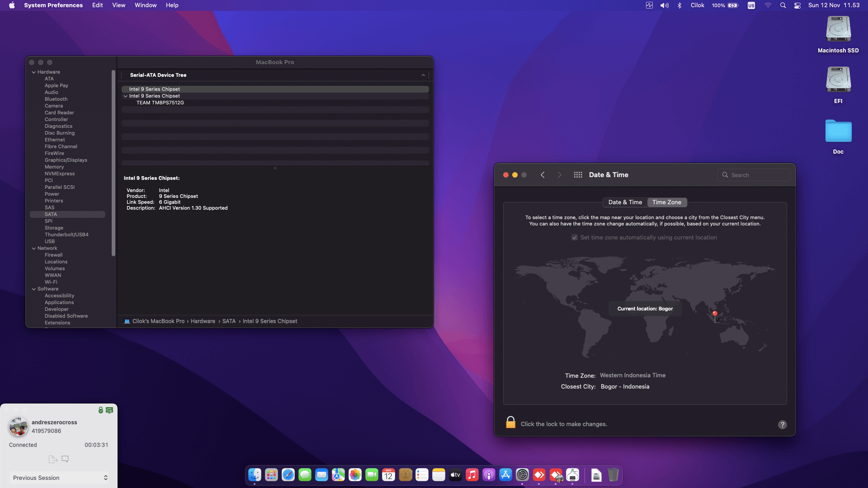Open the Contacts app in the Dock
Screen dimensions: 868x488
[405, 475]
